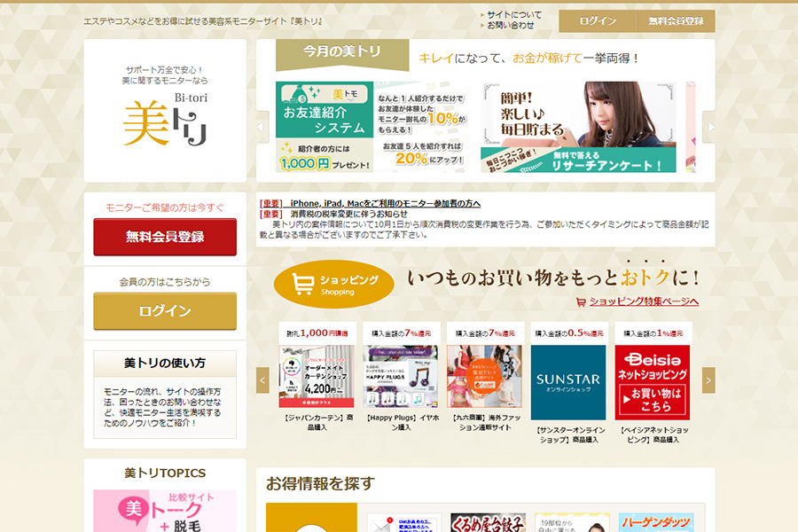Show previous banner in 今月の美トリ carousel
This screenshot has width=798, height=532.
click(262, 127)
